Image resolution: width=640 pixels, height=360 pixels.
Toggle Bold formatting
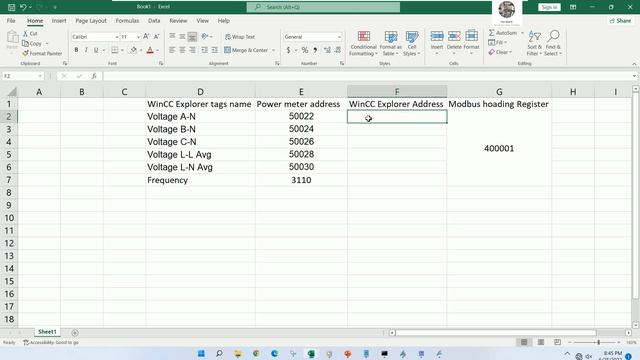pos(76,50)
